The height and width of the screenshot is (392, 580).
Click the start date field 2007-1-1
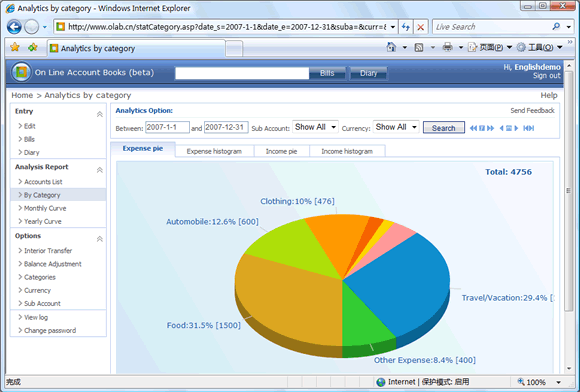(167, 127)
